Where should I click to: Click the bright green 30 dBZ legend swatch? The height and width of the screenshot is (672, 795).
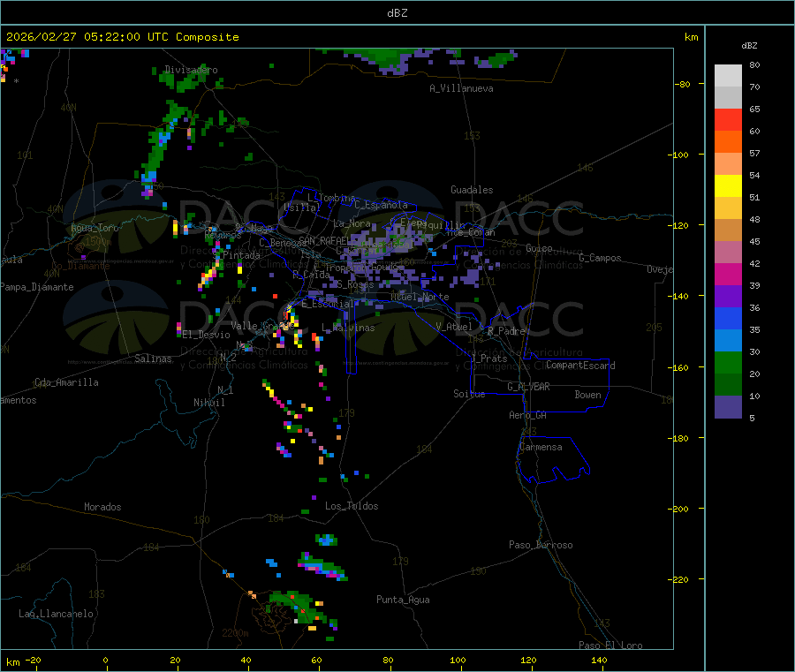coord(728,362)
